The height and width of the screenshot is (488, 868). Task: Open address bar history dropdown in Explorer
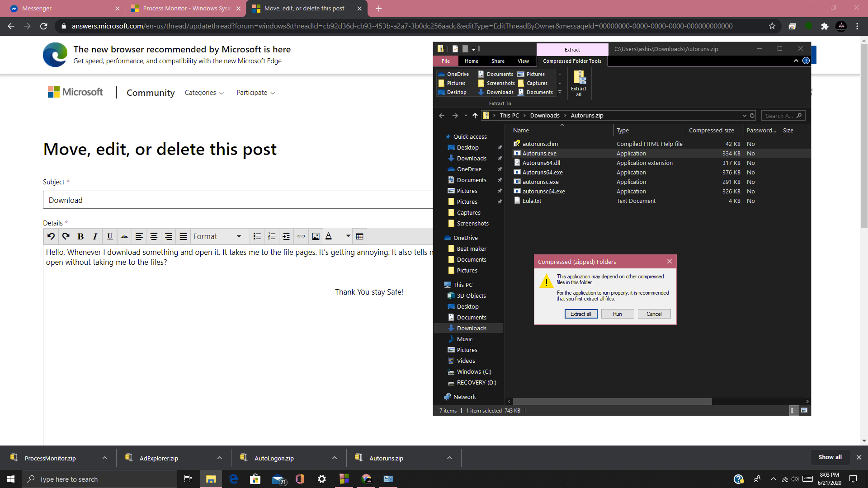(x=745, y=116)
